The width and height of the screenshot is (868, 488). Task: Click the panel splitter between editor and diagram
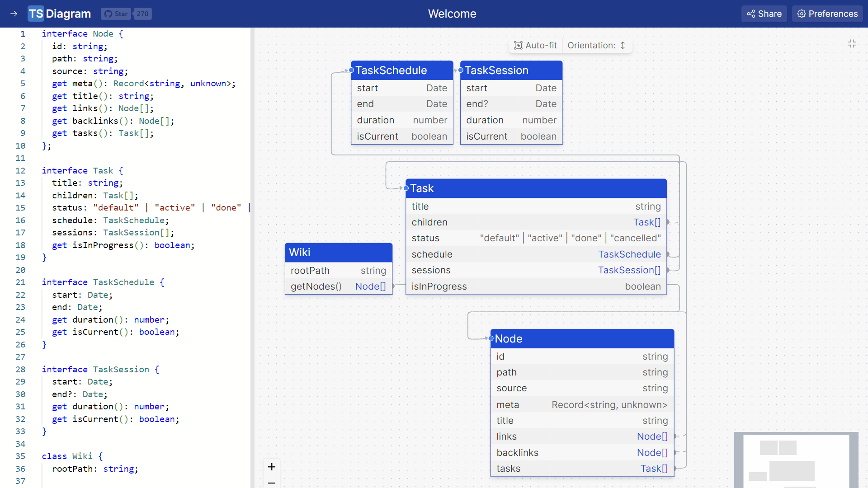tap(253, 258)
